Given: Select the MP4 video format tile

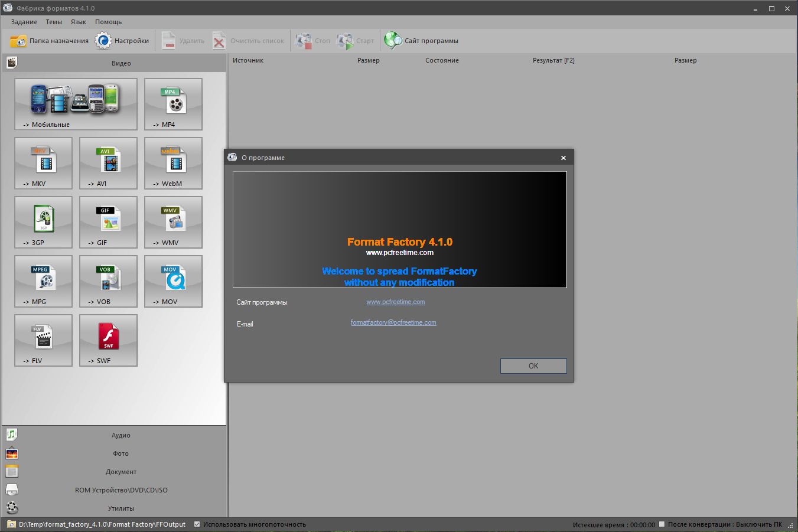Looking at the screenshot, I should pos(173,104).
